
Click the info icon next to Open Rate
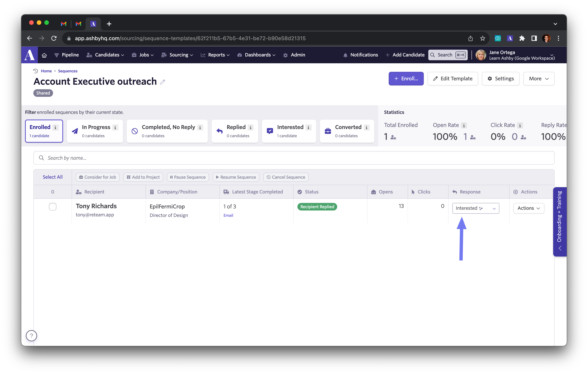464,126
